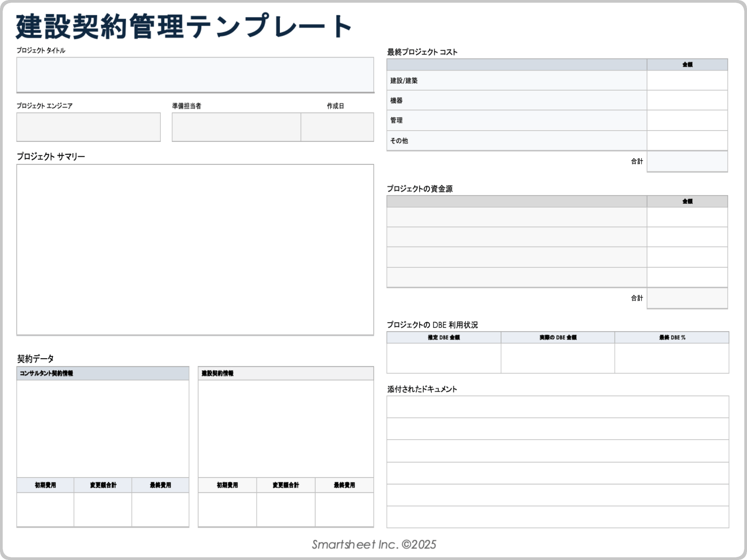Click the 最終 DBE % value cell
The image size is (747, 560).
coord(672,358)
